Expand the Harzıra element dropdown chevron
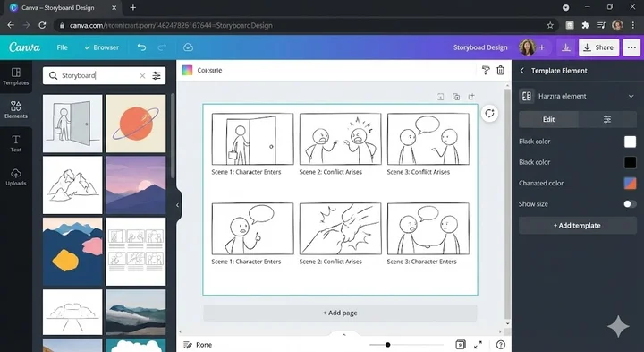644x352 pixels. pyautogui.click(x=631, y=96)
